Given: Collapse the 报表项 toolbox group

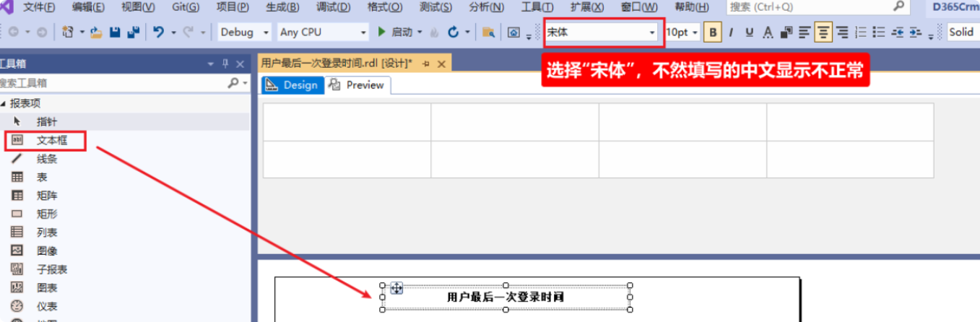Looking at the screenshot, I should click(3, 103).
